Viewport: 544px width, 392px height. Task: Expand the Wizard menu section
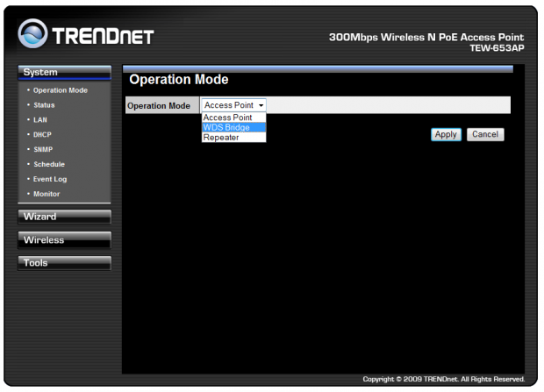click(65, 217)
